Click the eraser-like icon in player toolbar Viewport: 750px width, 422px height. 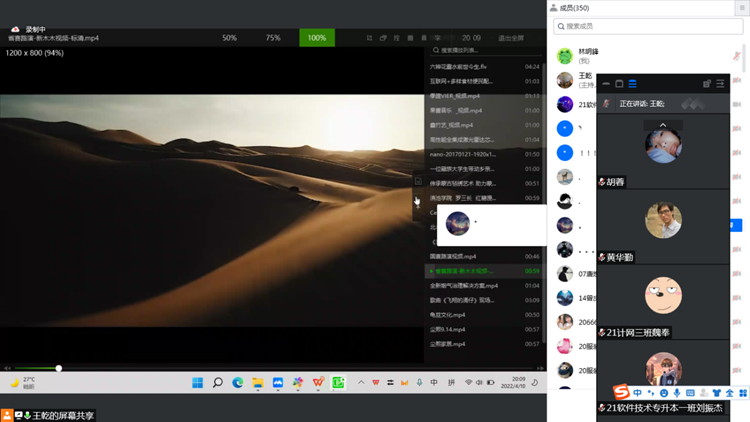(383, 38)
